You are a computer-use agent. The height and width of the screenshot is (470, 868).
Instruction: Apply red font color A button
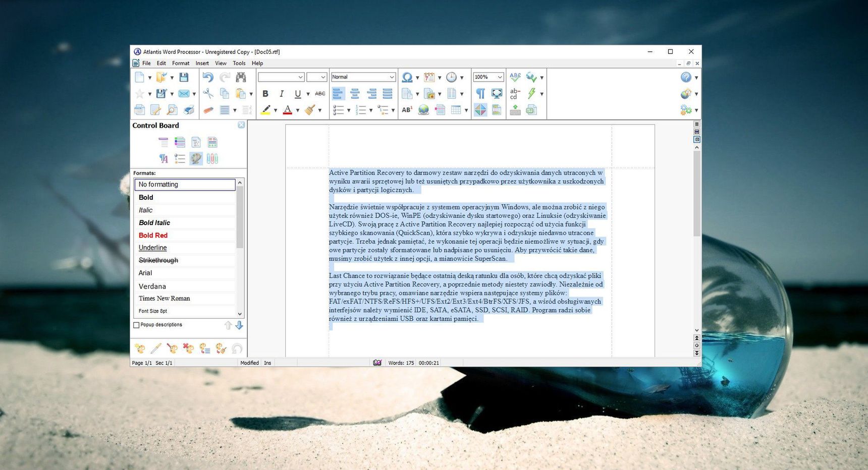tap(288, 109)
